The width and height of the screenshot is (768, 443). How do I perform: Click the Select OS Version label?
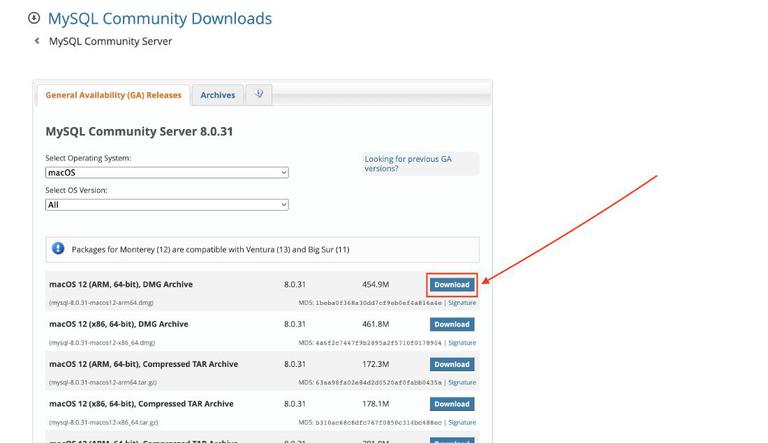(76, 190)
